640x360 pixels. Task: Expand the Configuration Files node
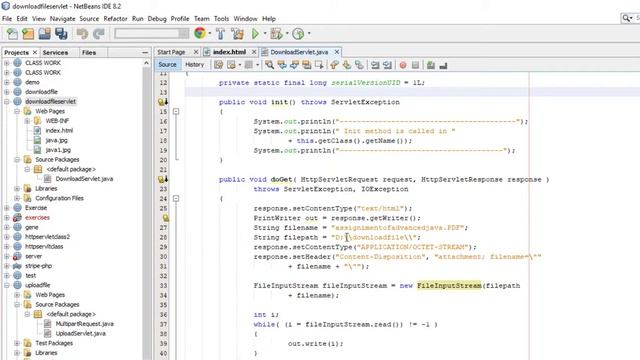[x=17, y=198]
